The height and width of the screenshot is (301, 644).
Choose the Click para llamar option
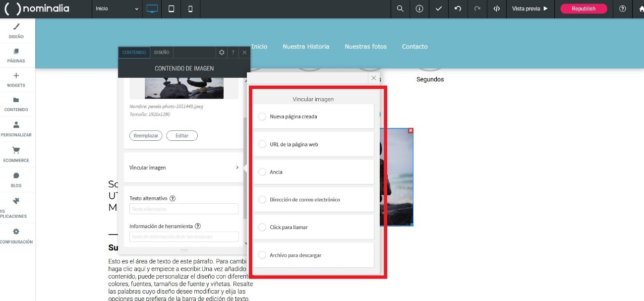(x=263, y=227)
